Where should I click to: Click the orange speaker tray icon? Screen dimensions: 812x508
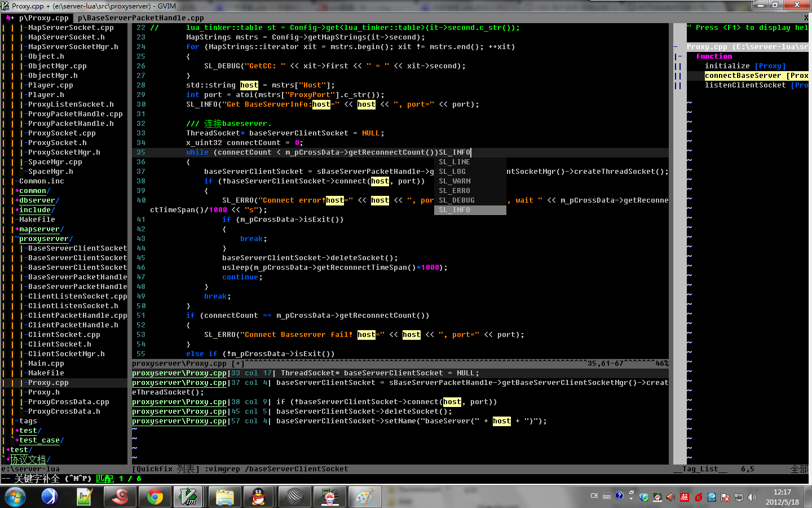[x=670, y=497]
